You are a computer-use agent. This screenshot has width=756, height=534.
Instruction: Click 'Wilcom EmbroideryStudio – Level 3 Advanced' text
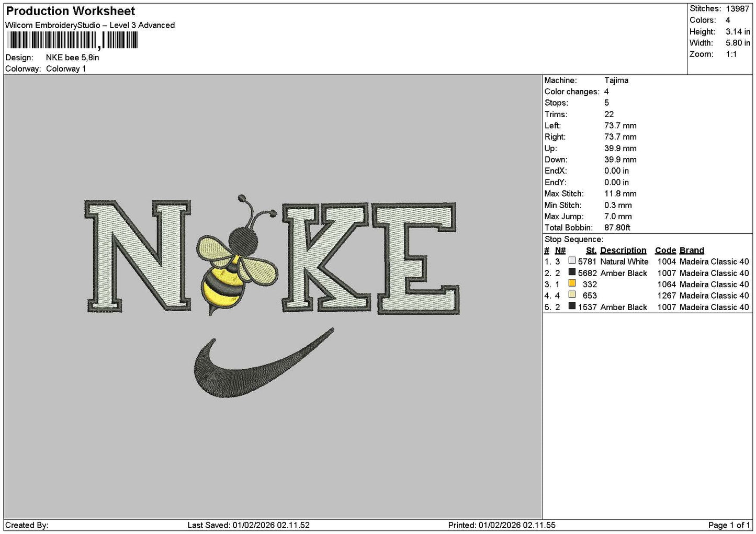(90, 25)
